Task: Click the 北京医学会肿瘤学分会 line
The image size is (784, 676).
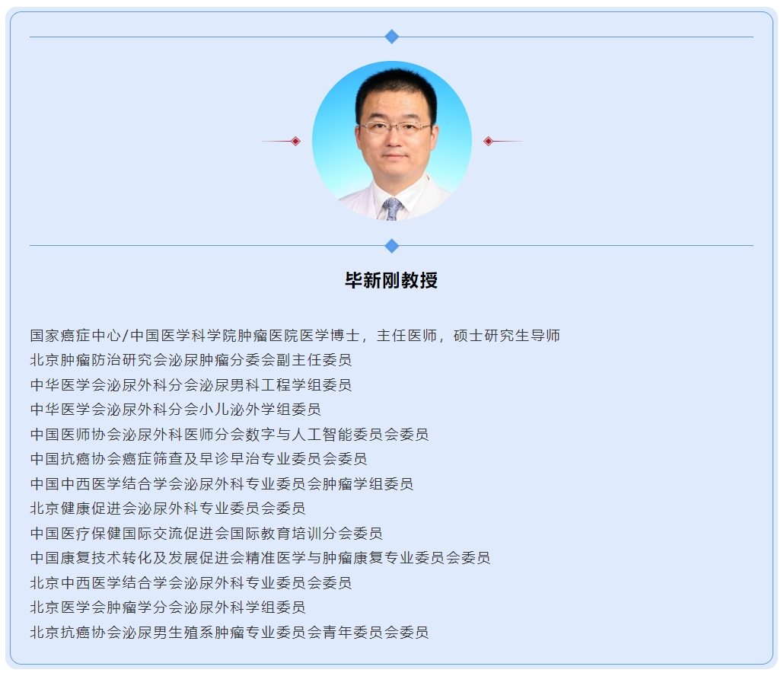Action: pyautogui.click(x=168, y=607)
